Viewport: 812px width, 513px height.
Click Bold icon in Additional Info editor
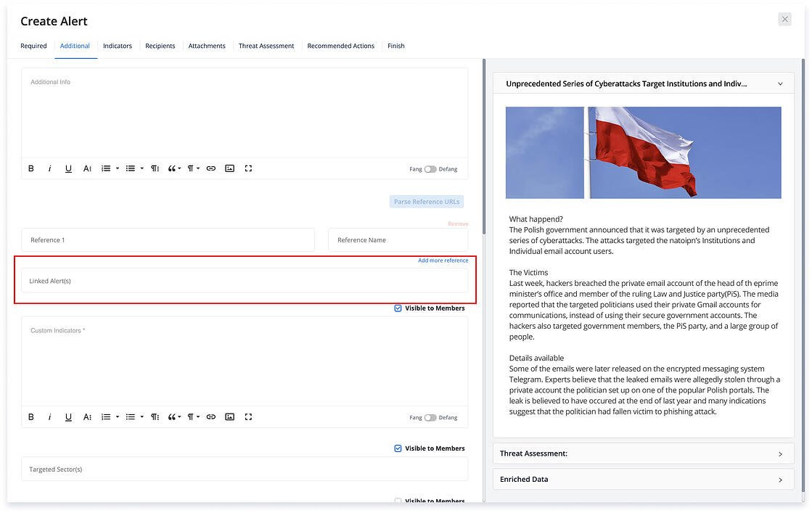31,168
